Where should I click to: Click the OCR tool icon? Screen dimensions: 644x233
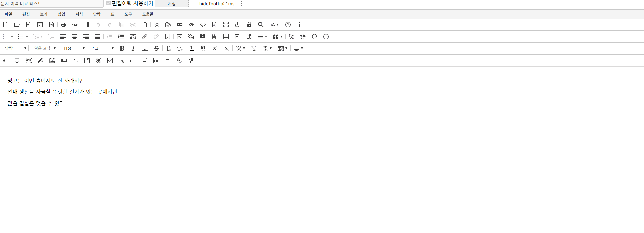29,60
